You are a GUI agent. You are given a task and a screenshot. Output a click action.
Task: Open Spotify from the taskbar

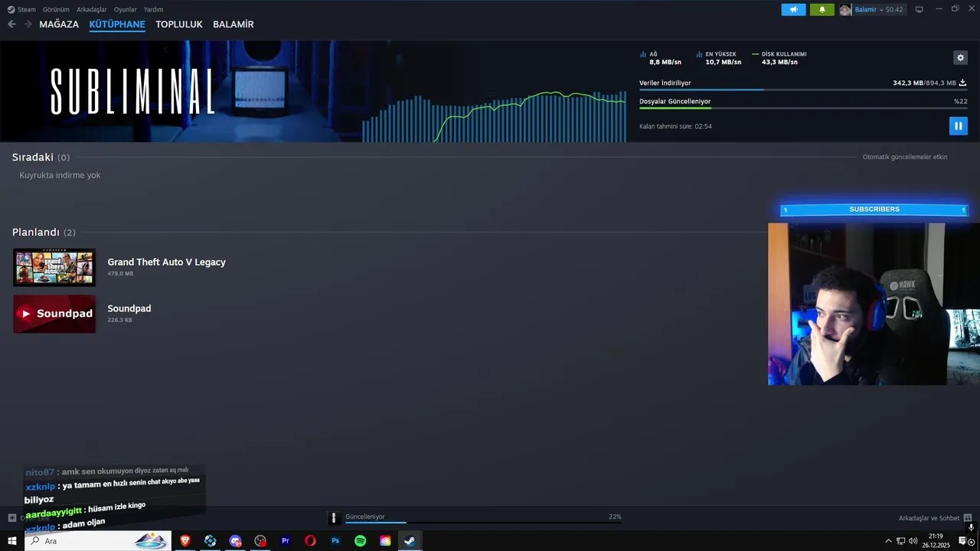pyautogui.click(x=360, y=541)
